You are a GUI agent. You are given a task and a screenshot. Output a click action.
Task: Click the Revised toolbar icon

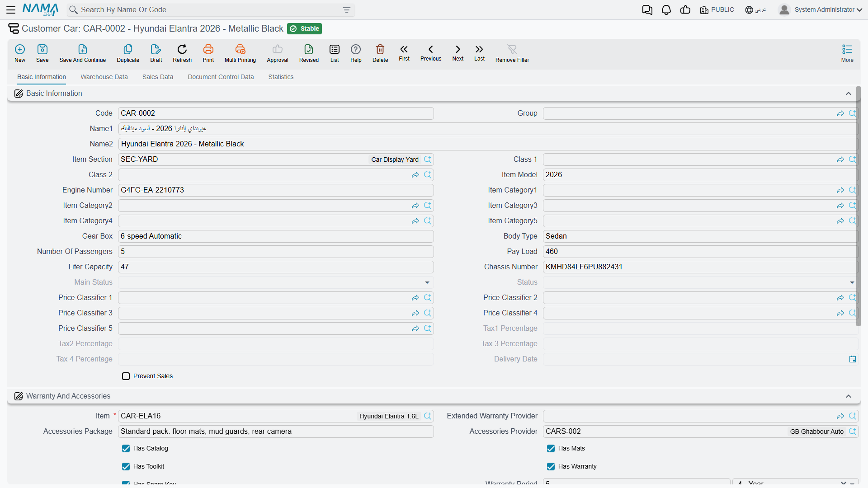click(x=309, y=53)
